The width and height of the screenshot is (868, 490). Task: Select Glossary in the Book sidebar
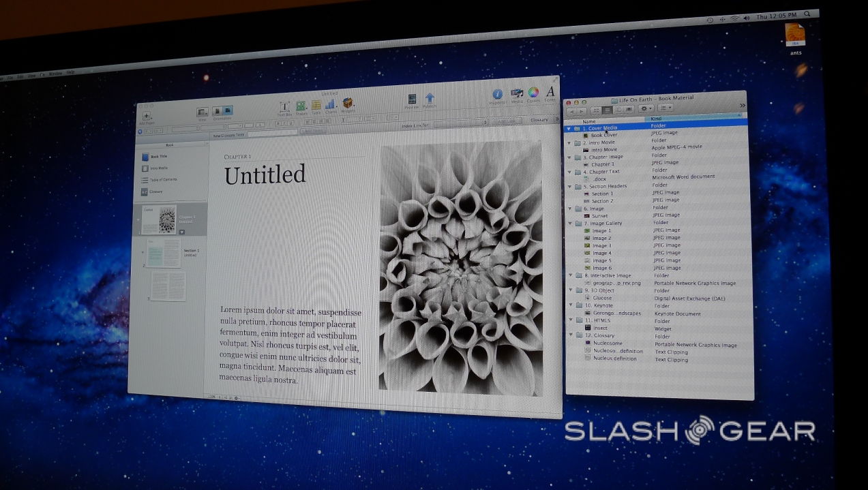tap(156, 192)
